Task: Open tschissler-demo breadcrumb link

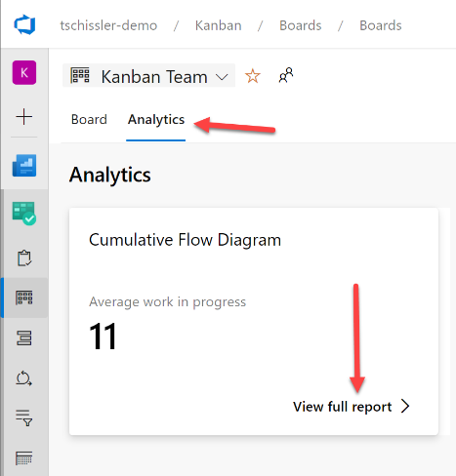Action: (108, 25)
